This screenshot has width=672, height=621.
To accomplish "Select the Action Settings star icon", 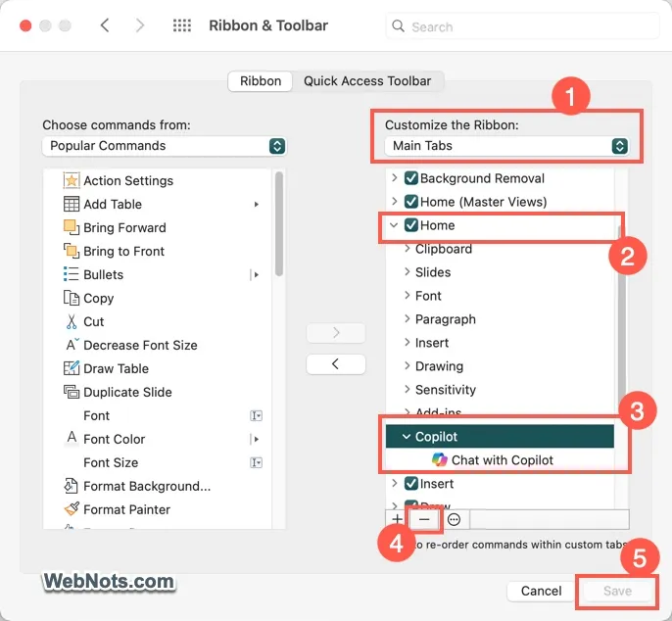I will click(x=72, y=180).
